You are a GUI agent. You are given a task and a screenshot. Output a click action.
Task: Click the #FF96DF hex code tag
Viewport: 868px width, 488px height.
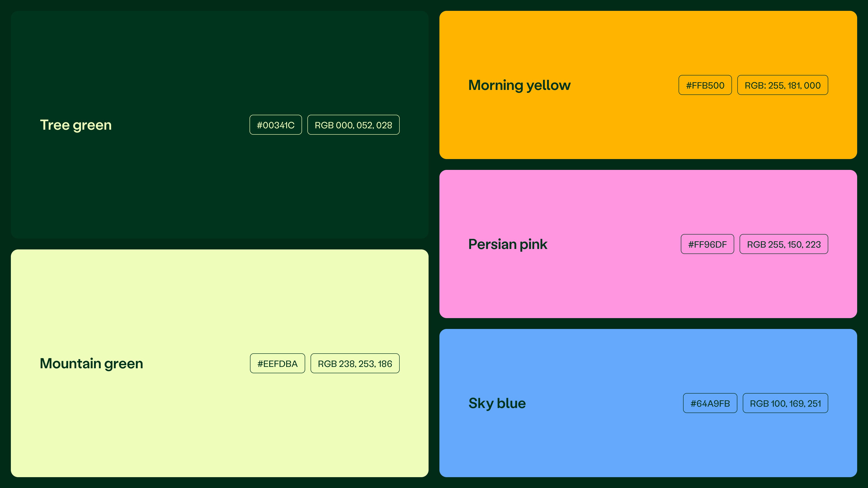point(707,244)
